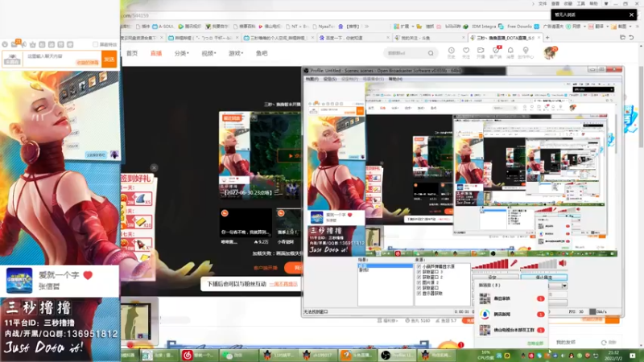Open 鱼吧 in site navigation
The width and height of the screenshot is (644, 362).
(262, 53)
